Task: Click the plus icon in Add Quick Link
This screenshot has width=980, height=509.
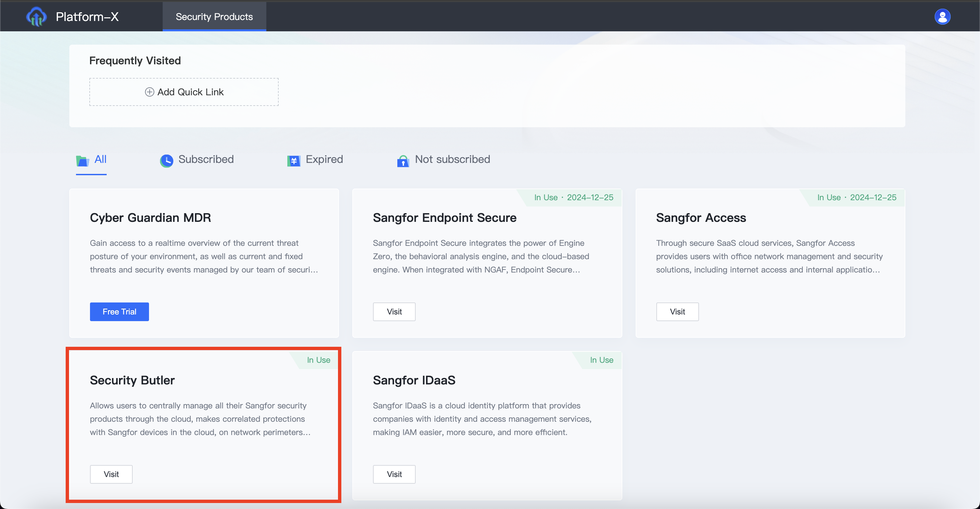Action: [x=150, y=92]
